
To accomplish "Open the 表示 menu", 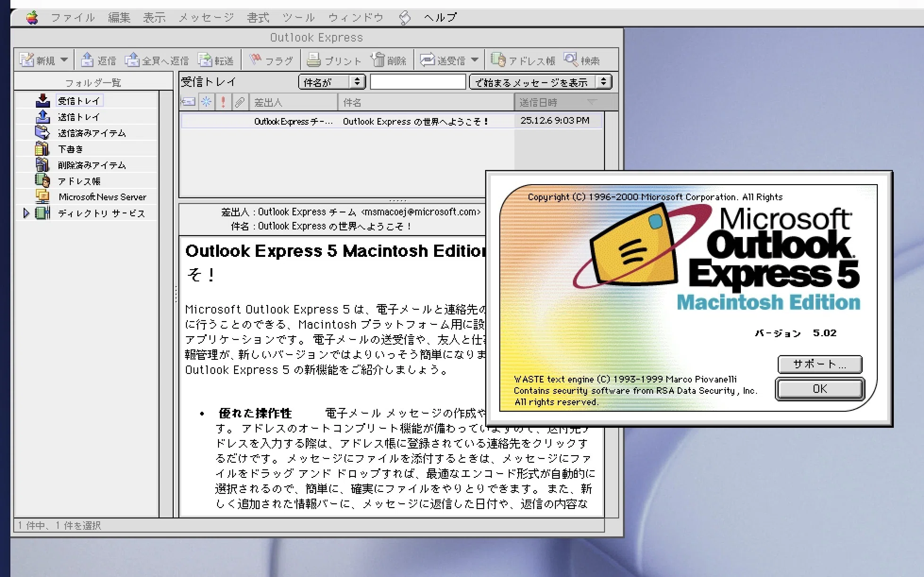I will coord(154,18).
